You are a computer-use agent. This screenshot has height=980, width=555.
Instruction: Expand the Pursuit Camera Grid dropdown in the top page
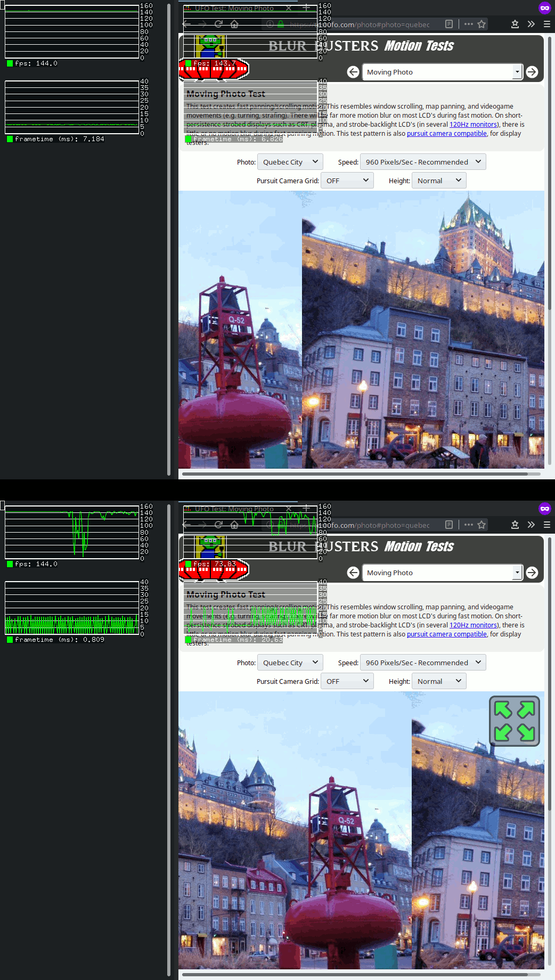[x=347, y=181]
